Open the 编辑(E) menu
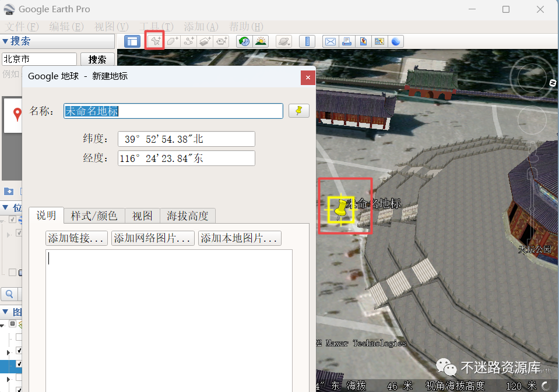This screenshot has width=559, height=392. pyautogui.click(x=66, y=27)
